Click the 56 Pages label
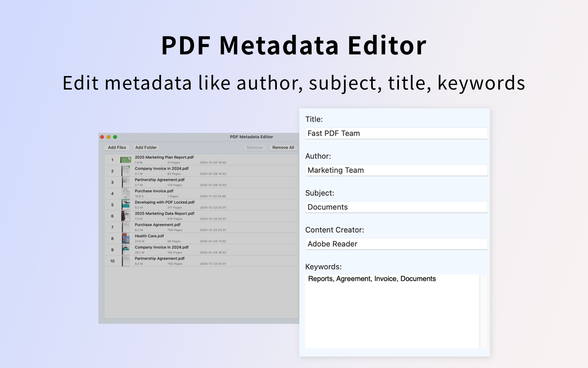 (x=174, y=241)
